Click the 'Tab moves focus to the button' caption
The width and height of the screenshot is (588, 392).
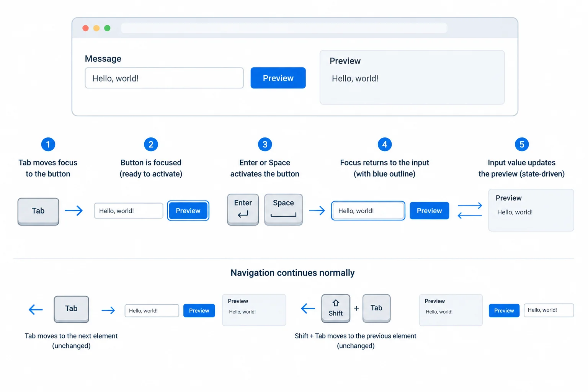click(x=48, y=168)
